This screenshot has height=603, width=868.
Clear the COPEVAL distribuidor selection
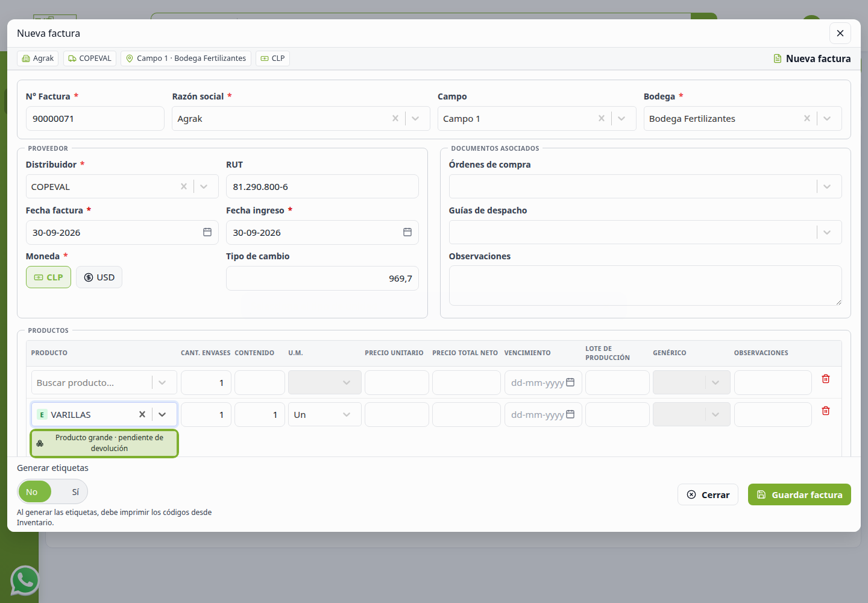184,186
